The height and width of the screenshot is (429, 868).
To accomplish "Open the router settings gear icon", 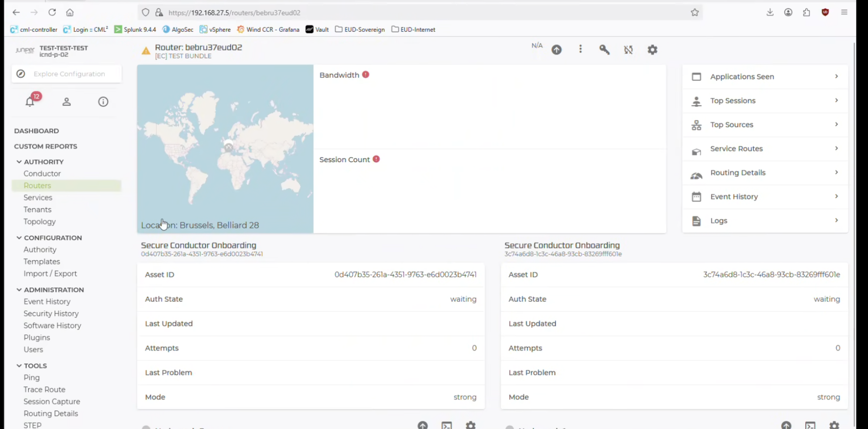I will (x=653, y=50).
